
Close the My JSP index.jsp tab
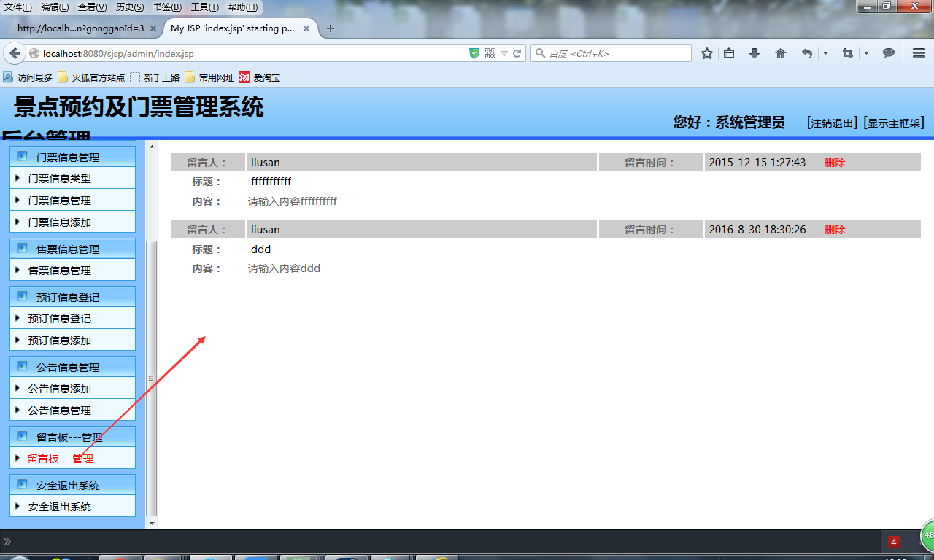coord(306,28)
